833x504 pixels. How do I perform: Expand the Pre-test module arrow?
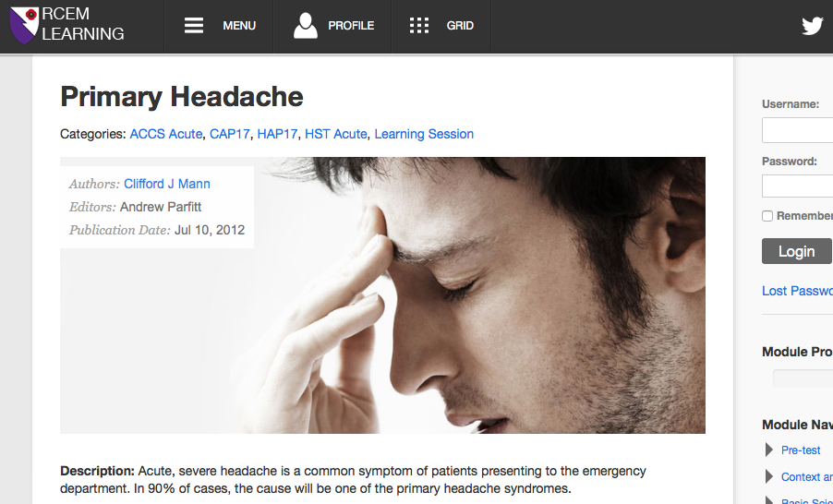[x=768, y=450]
